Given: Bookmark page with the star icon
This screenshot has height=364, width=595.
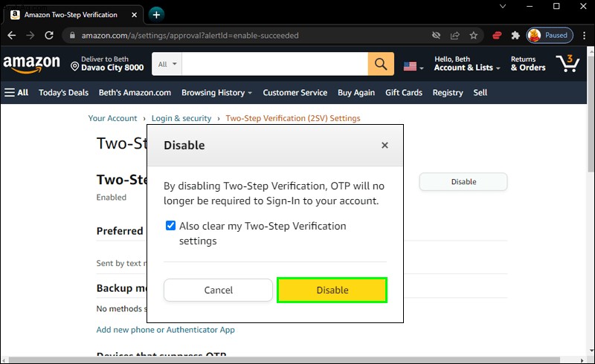Looking at the screenshot, I should tap(473, 35).
